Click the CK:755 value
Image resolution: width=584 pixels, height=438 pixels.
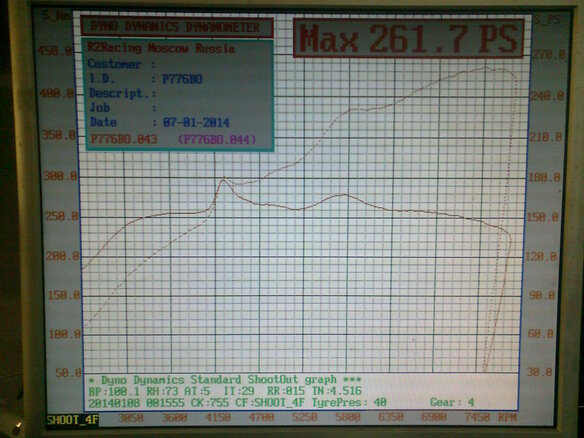(x=210, y=403)
